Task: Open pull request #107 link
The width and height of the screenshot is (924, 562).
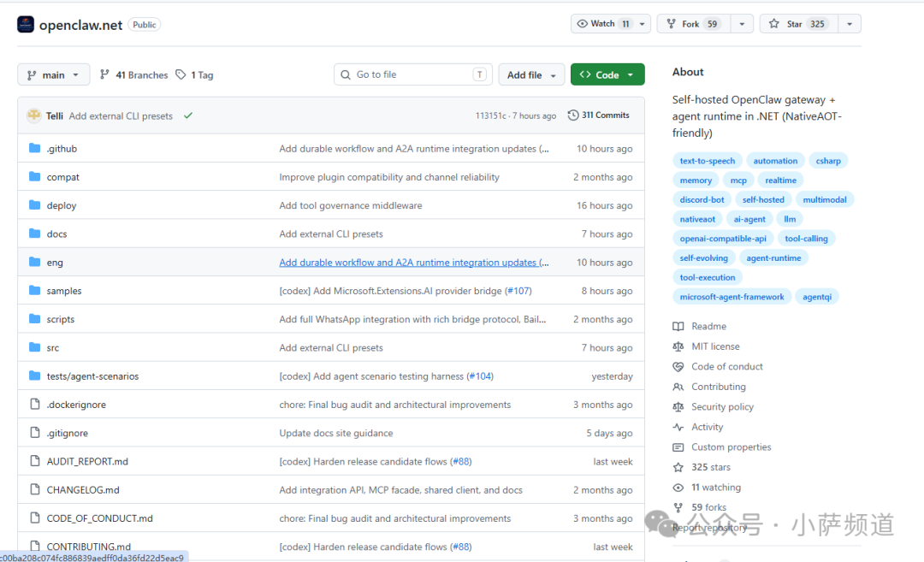Action: click(x=518, y=291)
